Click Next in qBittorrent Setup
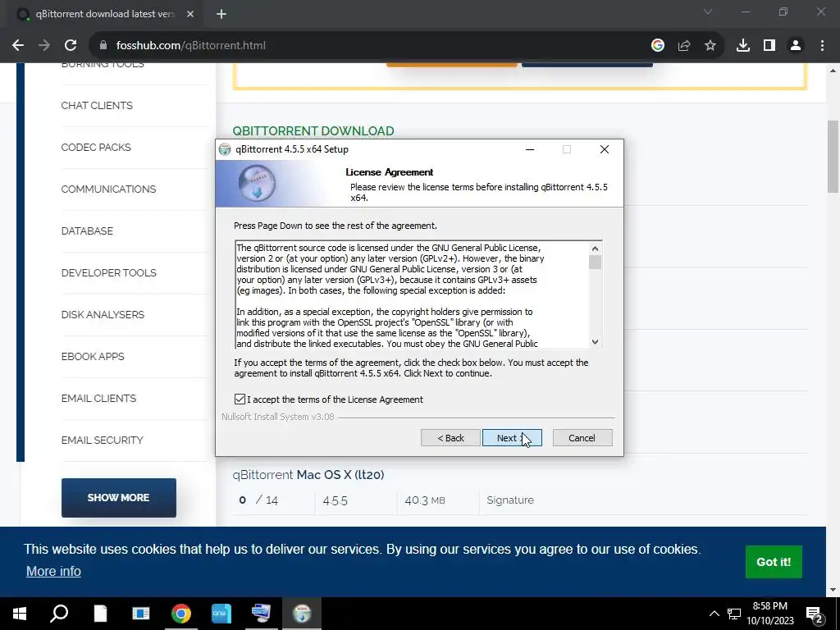The height and width of the screenshot is (630, 840). (512, 438)
